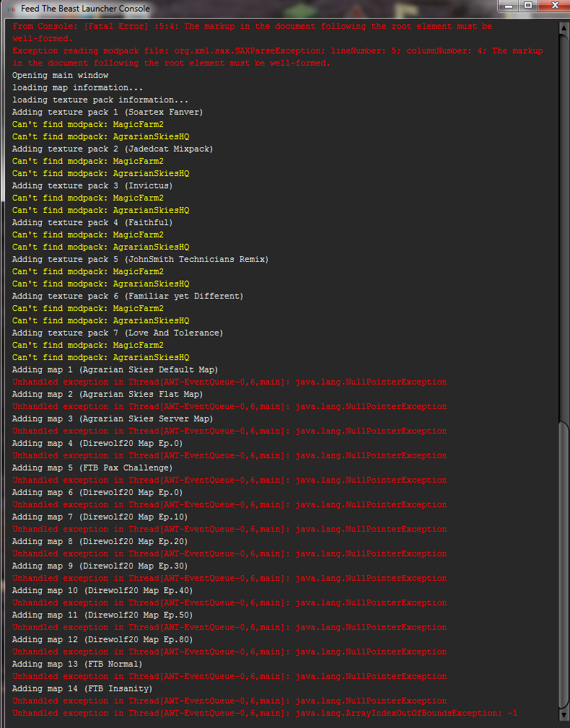Viewport: 570px width, 728px height.
Task: Click the 'Feed The Beast Launcher Console' title text
Action: 85,9
